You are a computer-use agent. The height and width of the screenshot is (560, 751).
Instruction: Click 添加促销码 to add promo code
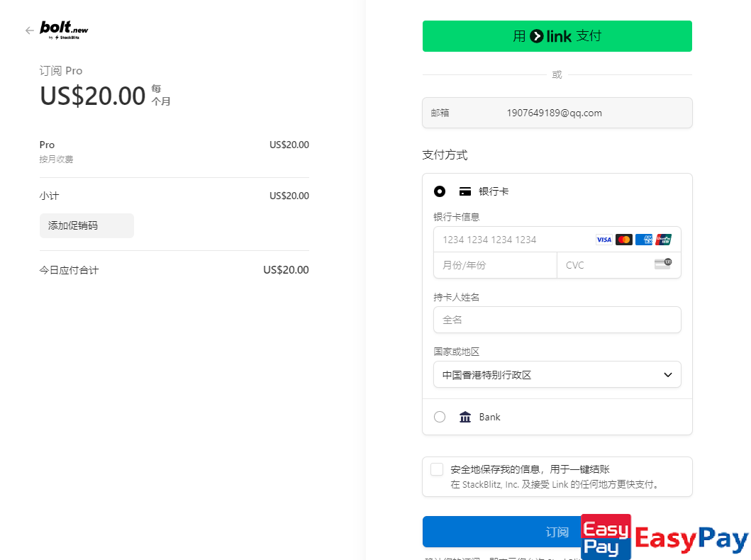click(87, 225)
